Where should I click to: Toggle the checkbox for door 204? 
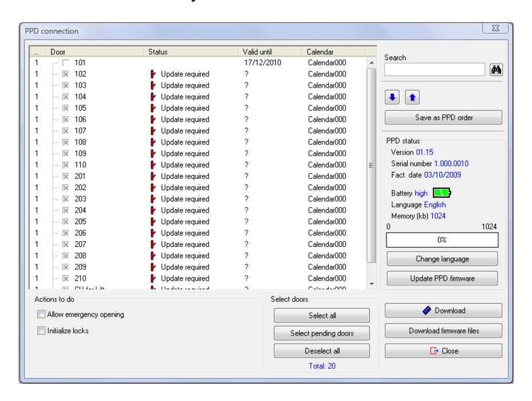coord(66,210)
